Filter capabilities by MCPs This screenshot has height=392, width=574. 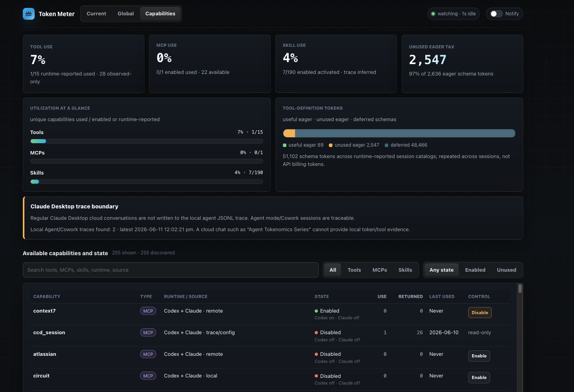[x=380, y=270]
